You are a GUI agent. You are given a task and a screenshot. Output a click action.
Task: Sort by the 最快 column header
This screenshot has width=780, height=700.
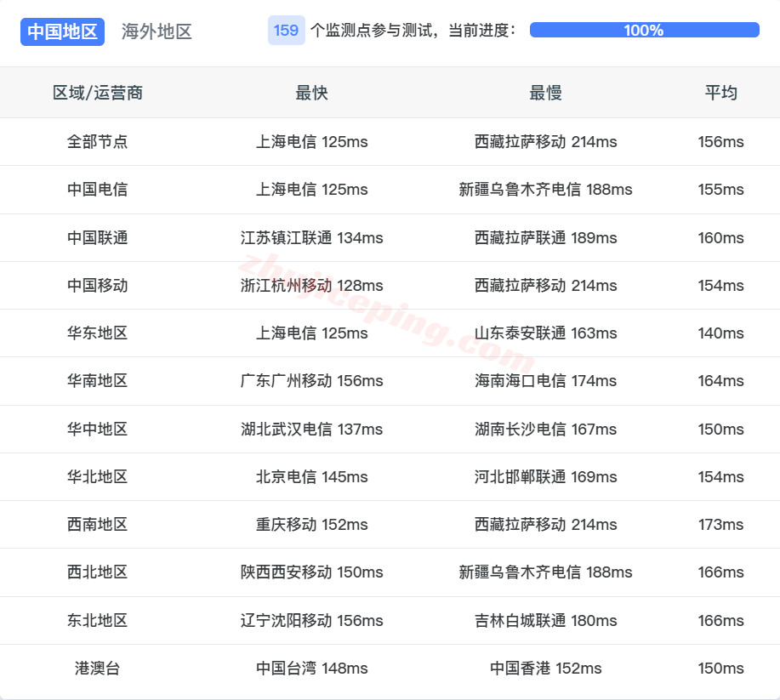pos(311,93)
